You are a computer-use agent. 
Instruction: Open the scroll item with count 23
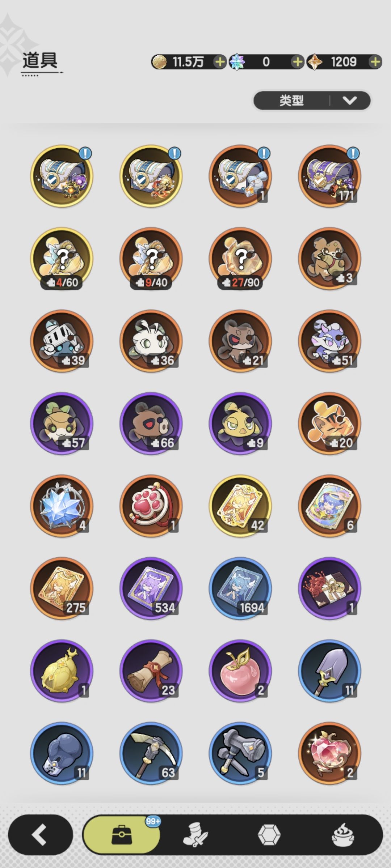point(151,671)
